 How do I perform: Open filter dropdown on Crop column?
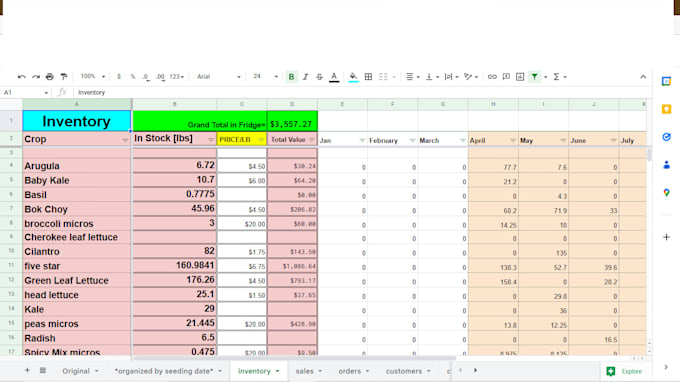click(x=125, y=140)
